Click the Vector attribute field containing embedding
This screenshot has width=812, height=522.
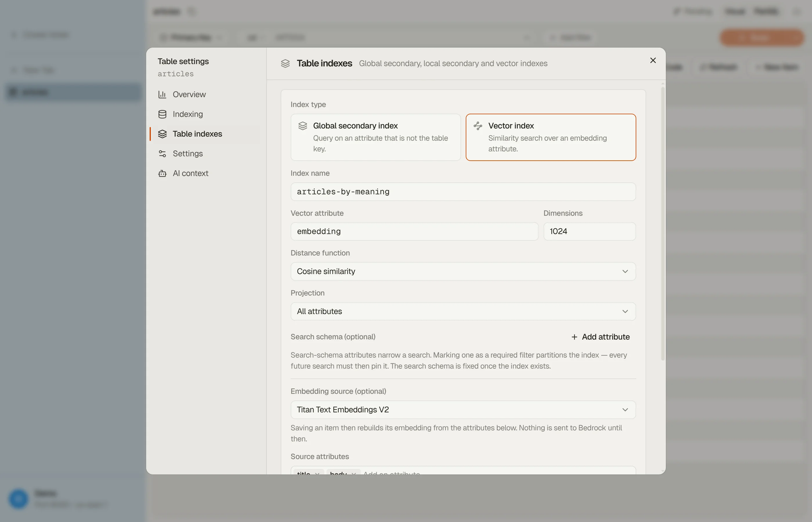point(414,231)
